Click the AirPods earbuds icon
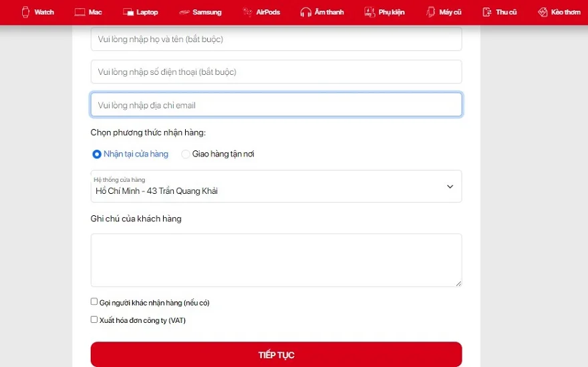This screenshot has height=367, width=588. (247, 12)
